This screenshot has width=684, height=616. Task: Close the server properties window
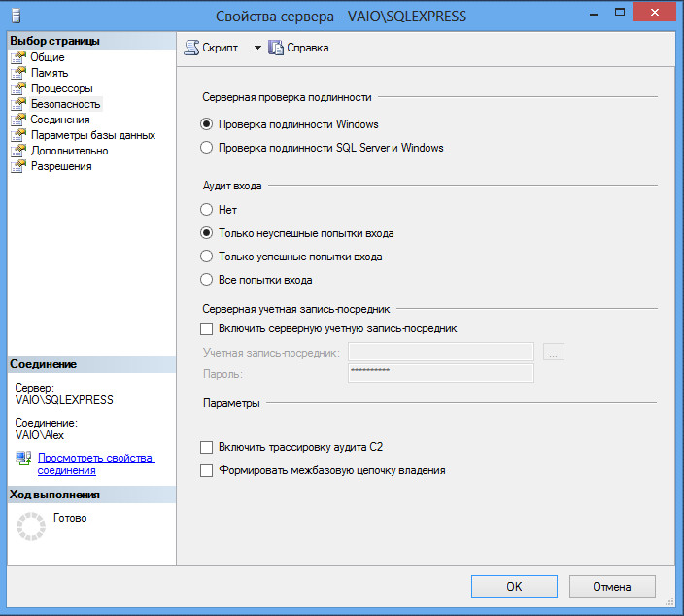coord(654,13)
